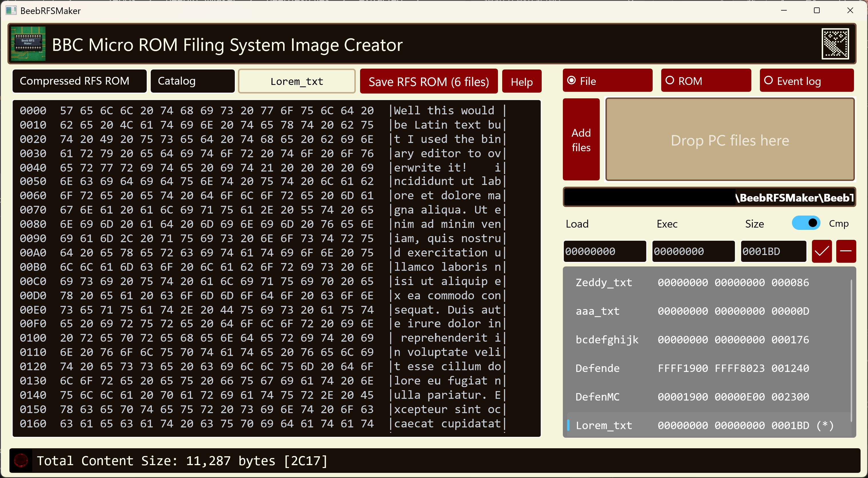Image resolution: width=868 pixels, height=478 pixels.
Task: Click the Drop PC files here area
Action: (x=730, y=140)
